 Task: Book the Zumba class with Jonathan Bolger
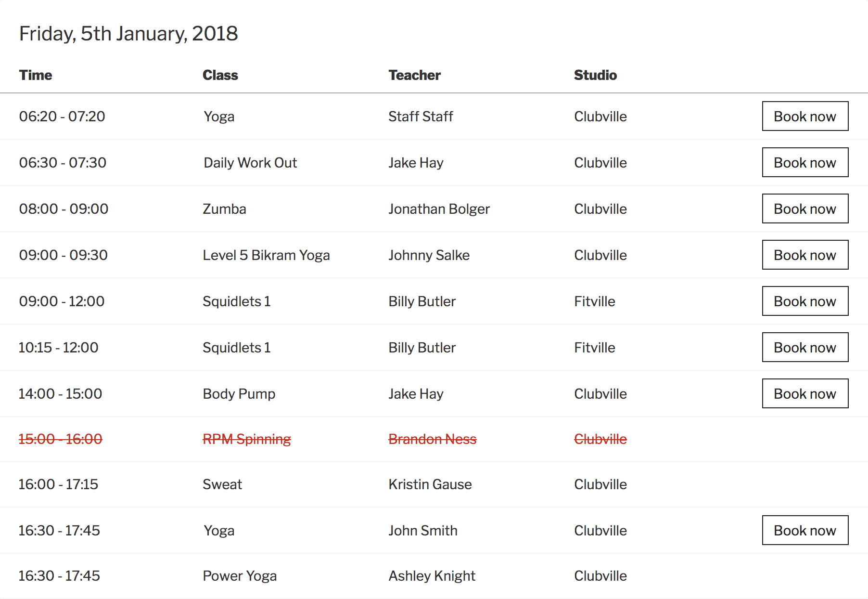(x=805, y=208)
